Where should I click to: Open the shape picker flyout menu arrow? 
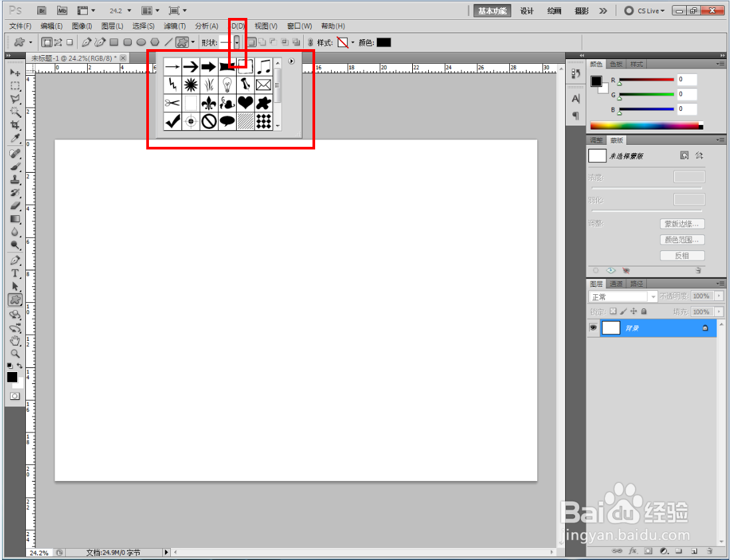[291, 61]
